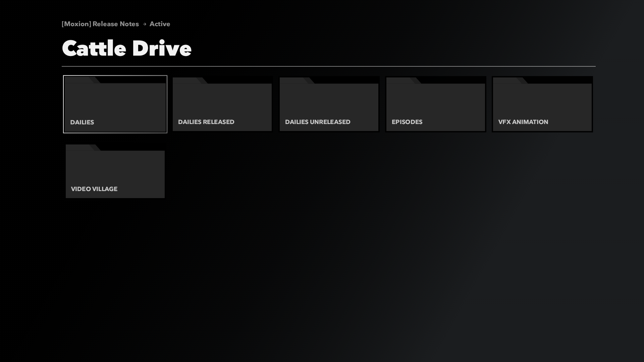Navigate to the Active breadcrumb
The width and height of the screenshot is (644, 362).
click(160, 24)
